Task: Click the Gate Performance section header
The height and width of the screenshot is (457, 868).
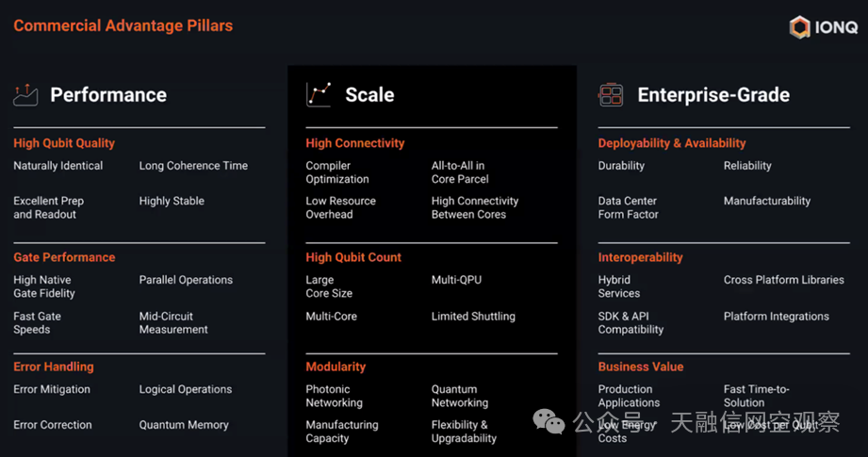Action: [64, 257]
